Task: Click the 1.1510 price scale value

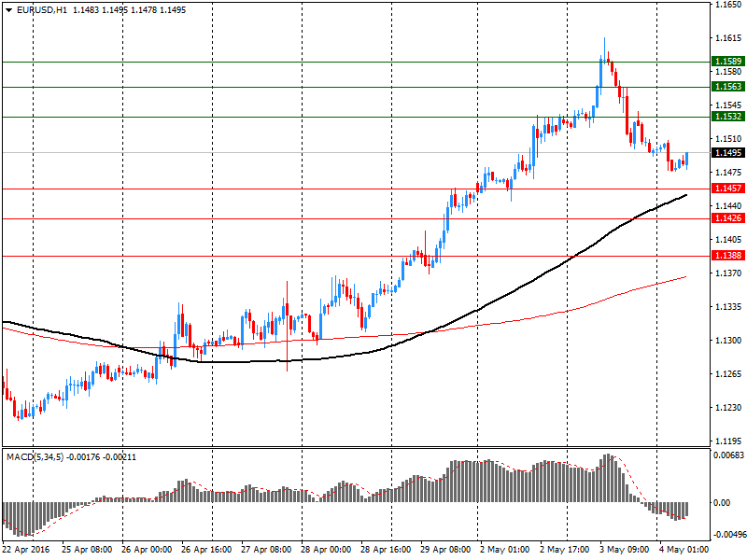Action: (x=728, y=139)
